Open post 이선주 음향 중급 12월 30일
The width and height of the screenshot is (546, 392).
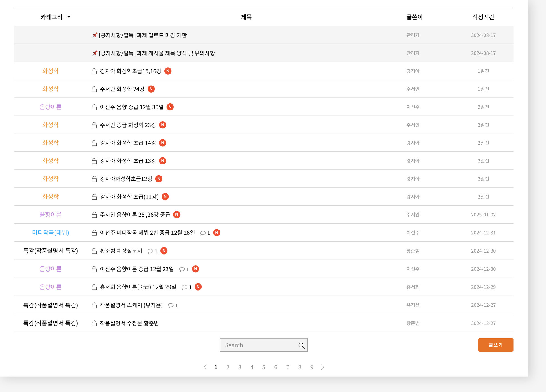tap(132, 107)
